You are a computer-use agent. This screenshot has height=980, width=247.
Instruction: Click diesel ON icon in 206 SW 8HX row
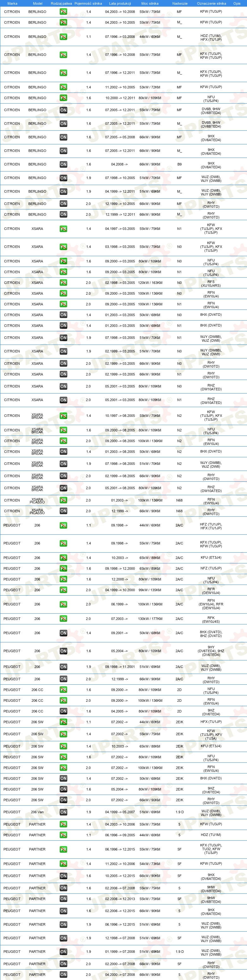pos(63,779)
